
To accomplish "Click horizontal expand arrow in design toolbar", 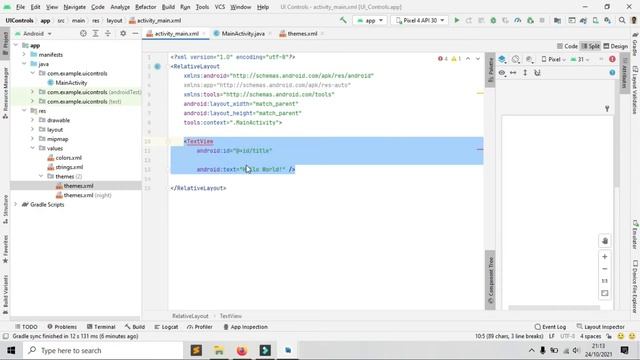I will (513, 73).
